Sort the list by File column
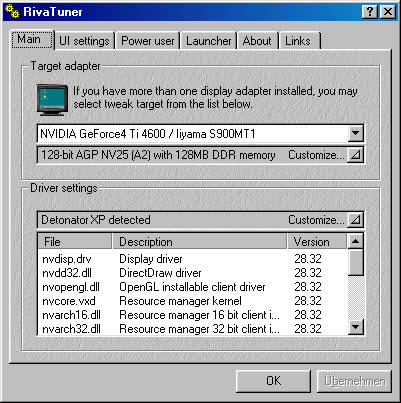401x403 pixels. (75, 241)
